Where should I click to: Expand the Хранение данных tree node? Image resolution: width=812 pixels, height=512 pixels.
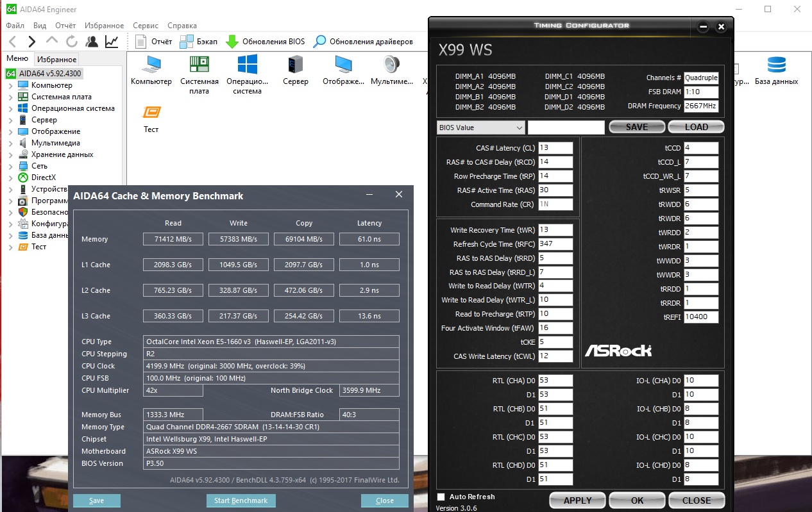pos(10,154)
